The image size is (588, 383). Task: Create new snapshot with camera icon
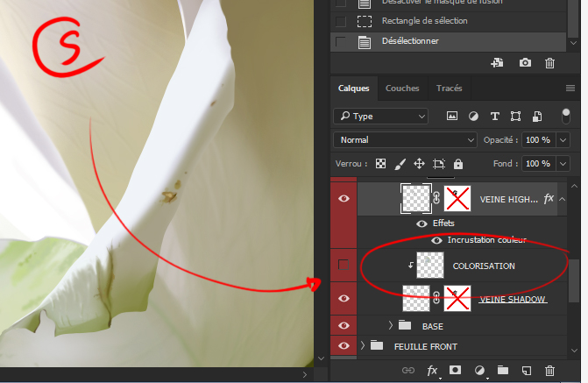(525, 63)
